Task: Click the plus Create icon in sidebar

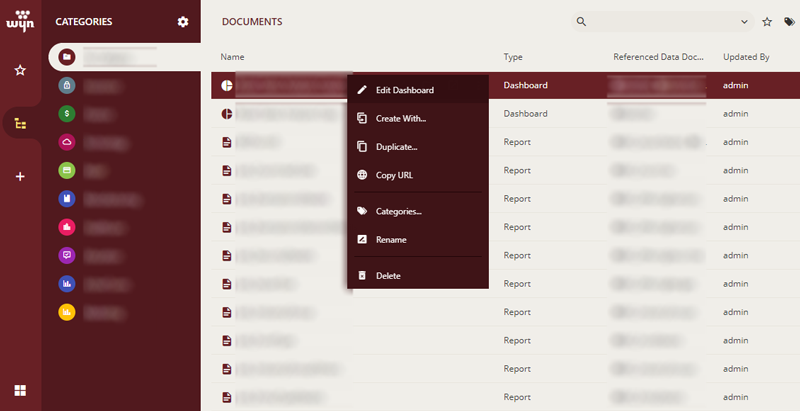Action: 20,177
